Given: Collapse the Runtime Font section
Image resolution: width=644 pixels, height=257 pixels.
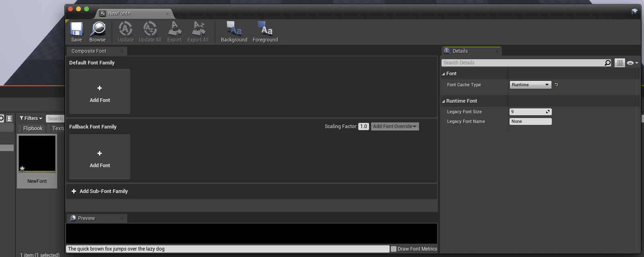Looking at the screenshot, I should tap(444, 101).
